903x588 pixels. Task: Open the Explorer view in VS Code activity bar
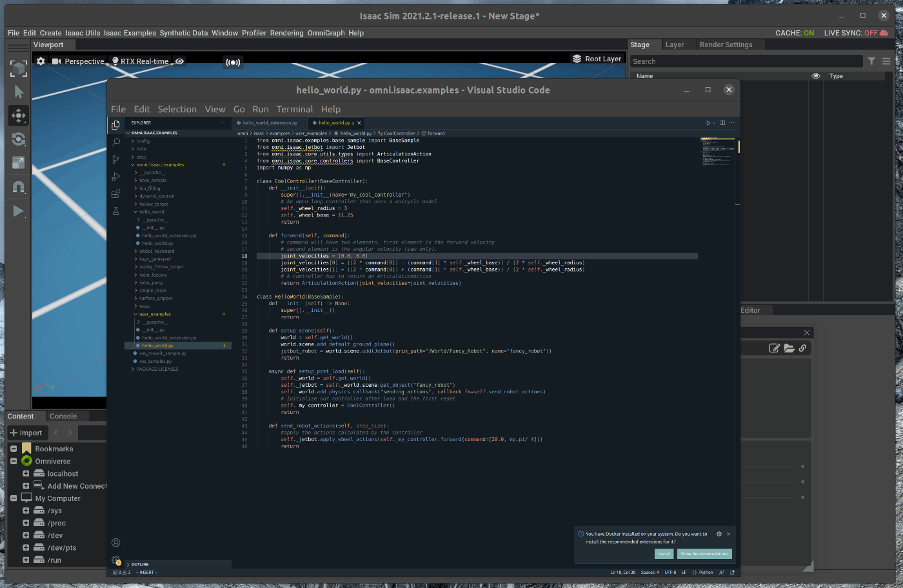(115, 125)
